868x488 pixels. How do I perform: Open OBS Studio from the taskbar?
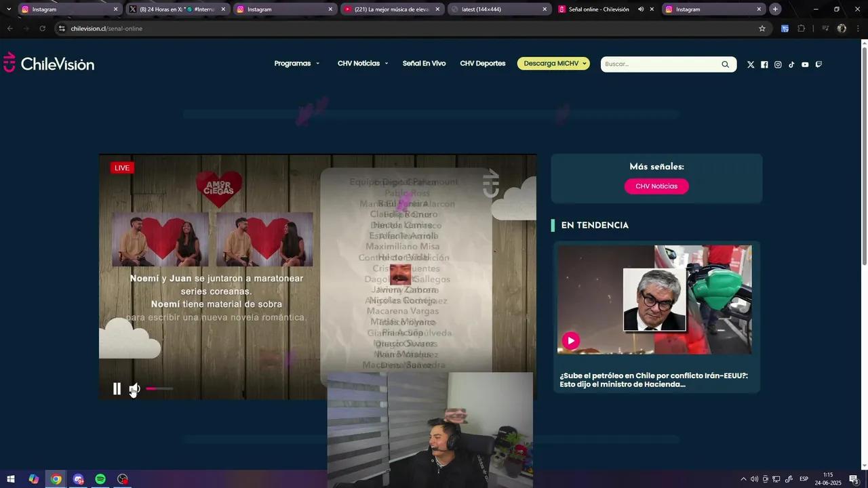pyautogui.click(x=122, y=479)
